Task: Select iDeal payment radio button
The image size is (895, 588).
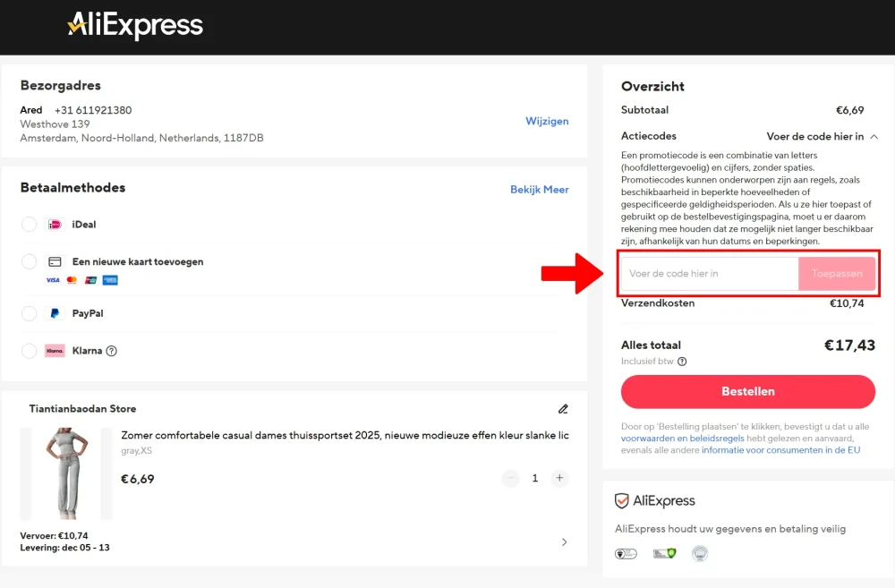Action: [30, 225]
